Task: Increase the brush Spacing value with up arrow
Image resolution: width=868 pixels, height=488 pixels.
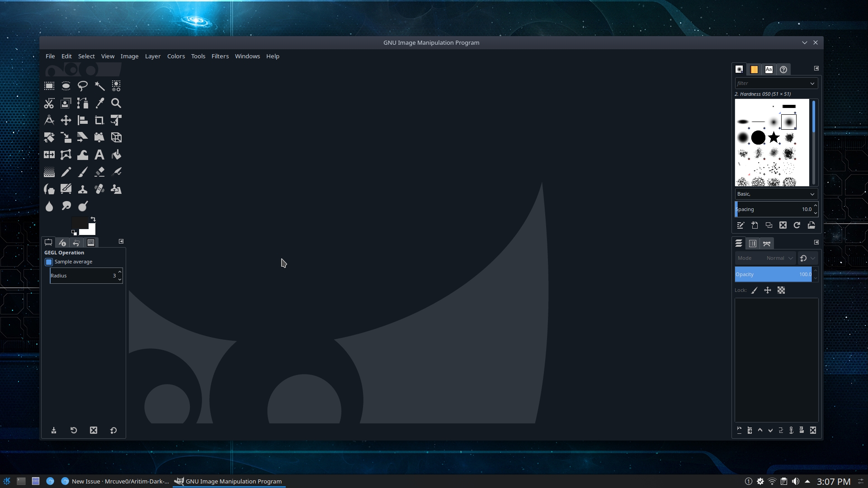Action: pyautogui.click(x=816, y=206)
